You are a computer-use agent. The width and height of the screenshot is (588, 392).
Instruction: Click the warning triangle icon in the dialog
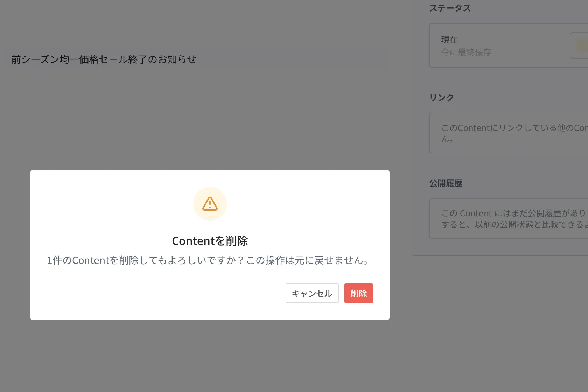[210, 204]
